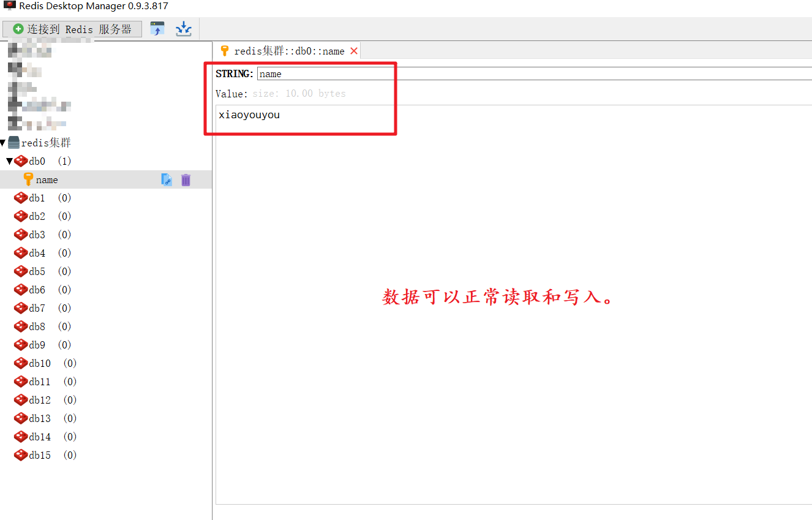Click the import connections toolbar icon

(157, 29)
